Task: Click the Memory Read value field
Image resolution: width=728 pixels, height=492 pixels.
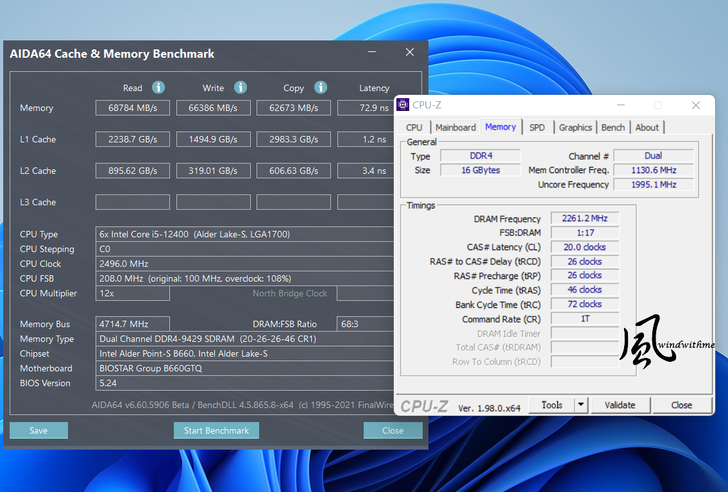Action: coord(133,108)
